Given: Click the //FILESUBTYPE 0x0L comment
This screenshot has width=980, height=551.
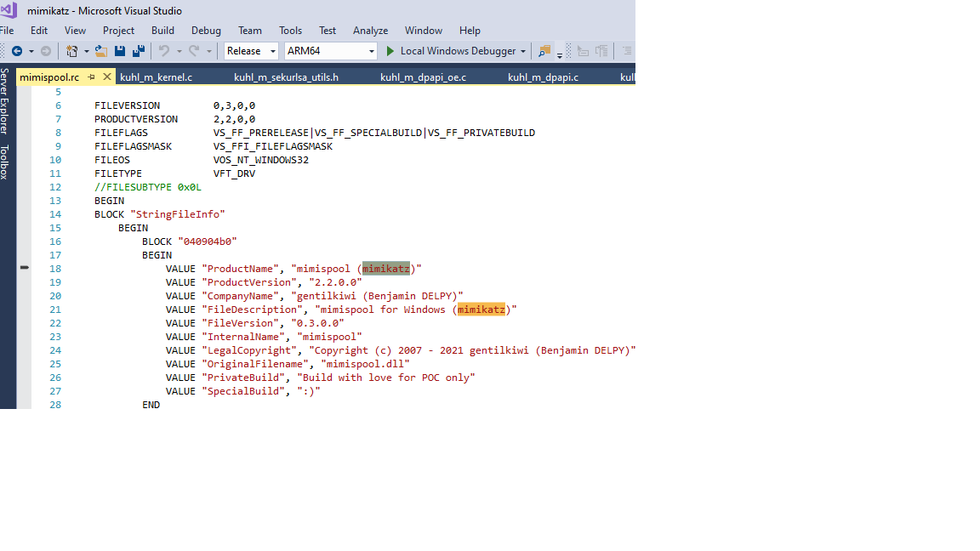Looking at the screenshot, I should pos(147,187).
